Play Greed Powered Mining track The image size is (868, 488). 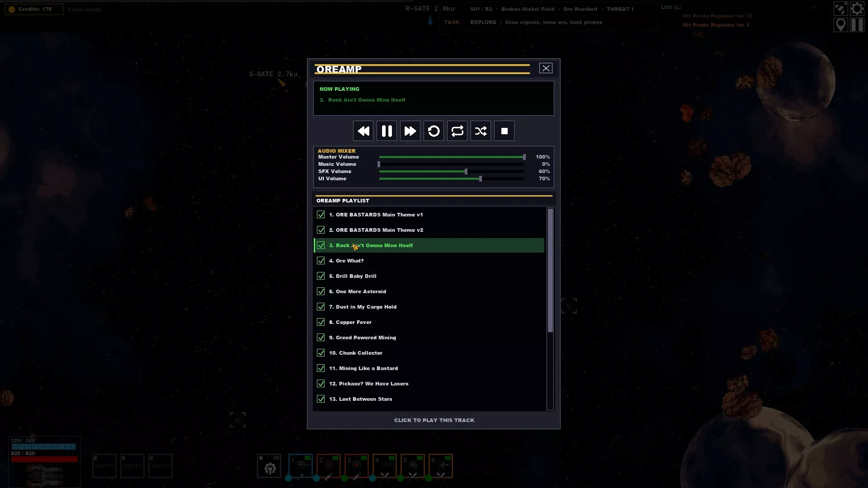click(429, 338)
